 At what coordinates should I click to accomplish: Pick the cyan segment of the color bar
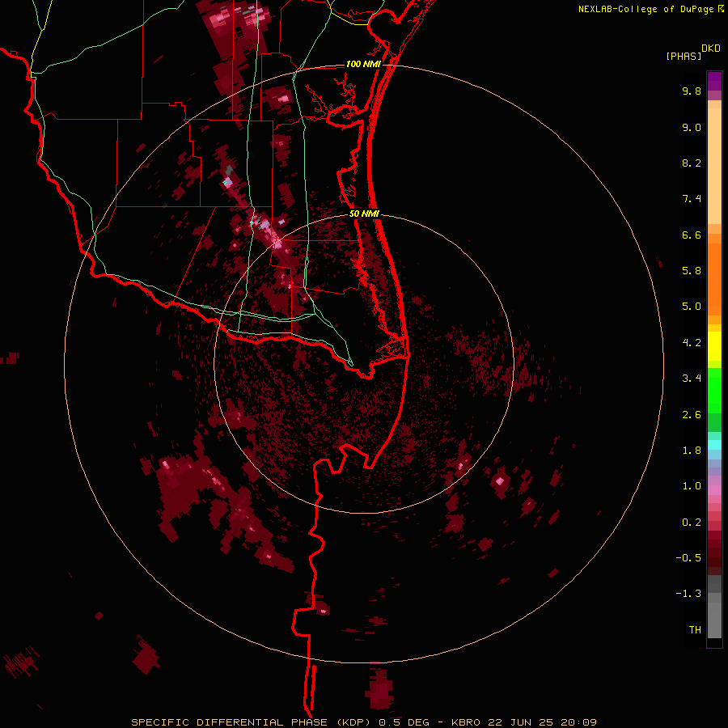[x=714, y=445]
